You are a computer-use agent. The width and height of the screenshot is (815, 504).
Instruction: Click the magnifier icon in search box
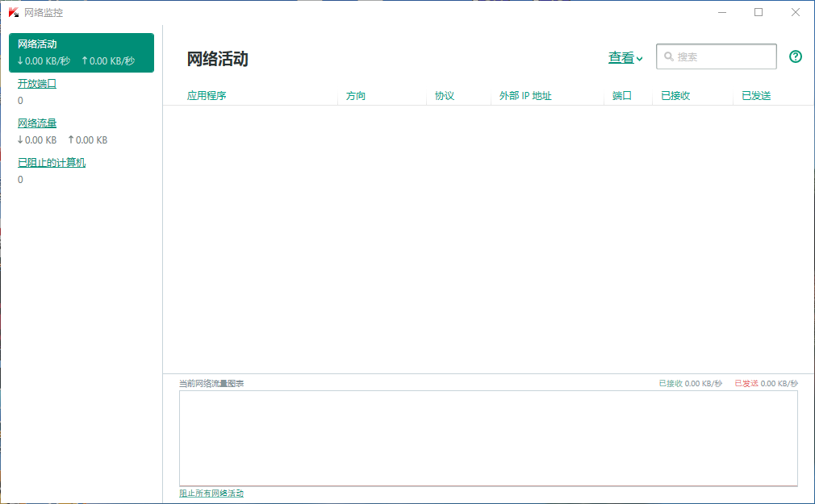[x=669, y=56]
